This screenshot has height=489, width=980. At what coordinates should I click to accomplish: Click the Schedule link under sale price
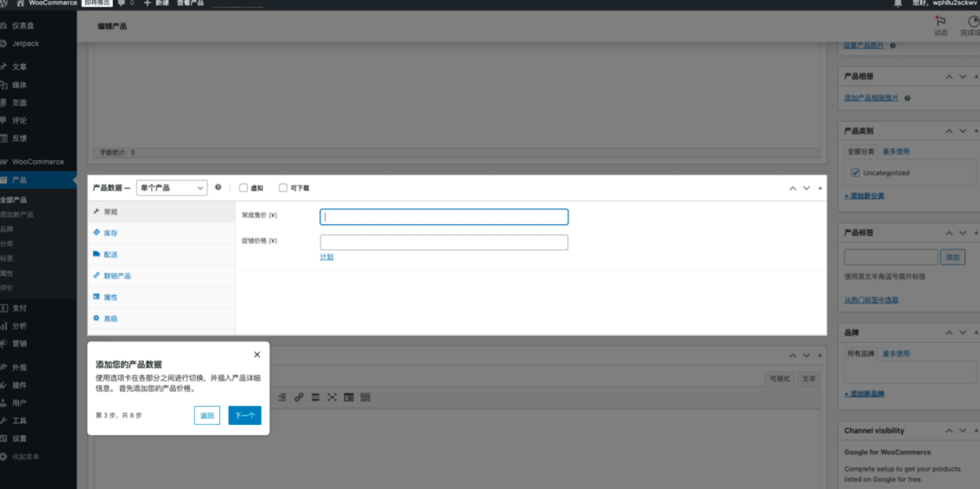click(x=327, y=257)
